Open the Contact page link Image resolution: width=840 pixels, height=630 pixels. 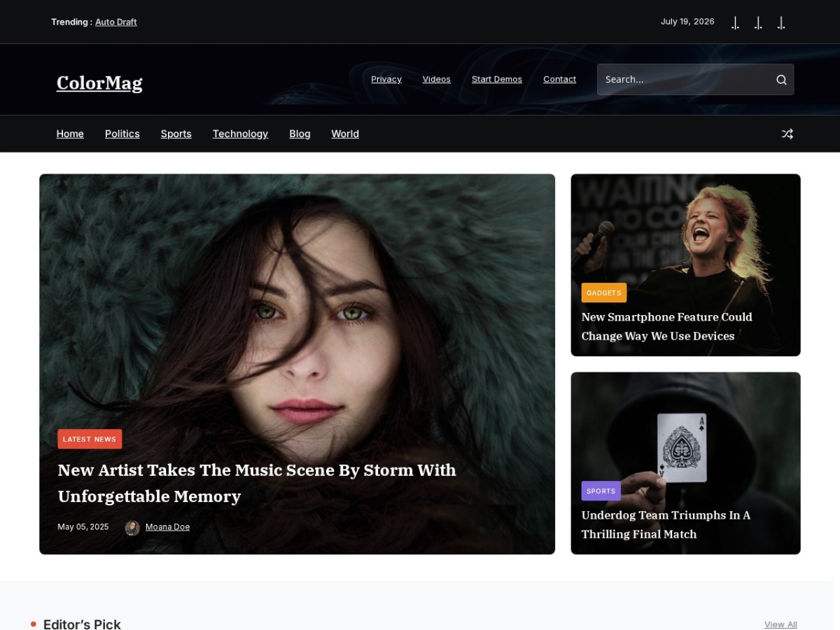[560, 79]
